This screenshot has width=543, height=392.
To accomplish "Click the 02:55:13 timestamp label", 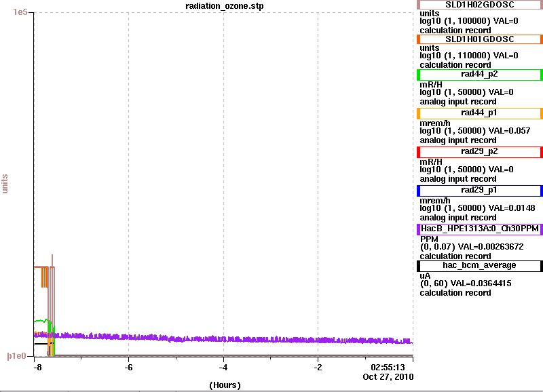I will coord(388,367).
